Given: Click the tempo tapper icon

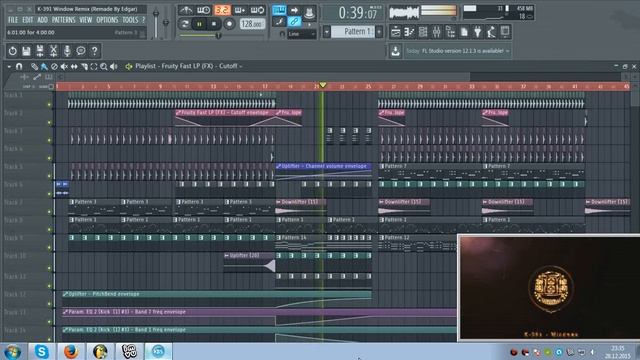Looking at the screenshot, I should pos(491,32).
